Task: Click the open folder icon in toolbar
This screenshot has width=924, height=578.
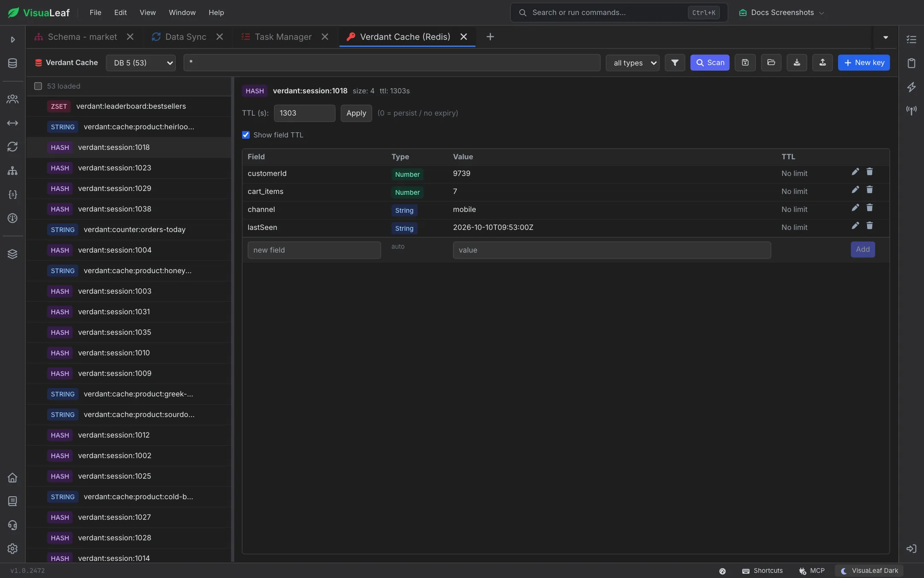Action: [x=771, y=63]
